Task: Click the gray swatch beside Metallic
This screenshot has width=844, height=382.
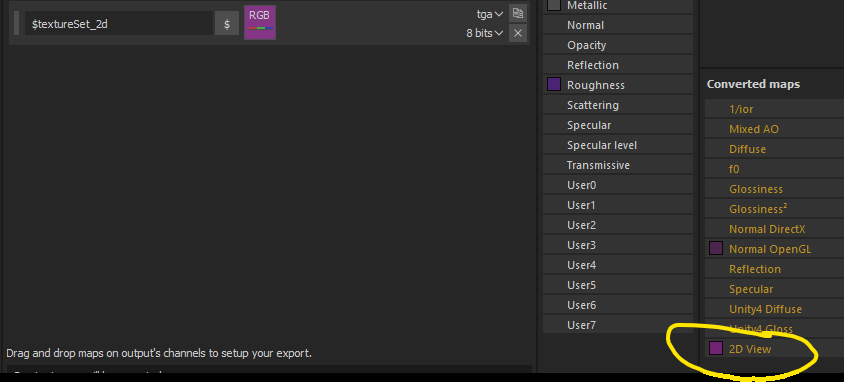Action: [554, 5]
